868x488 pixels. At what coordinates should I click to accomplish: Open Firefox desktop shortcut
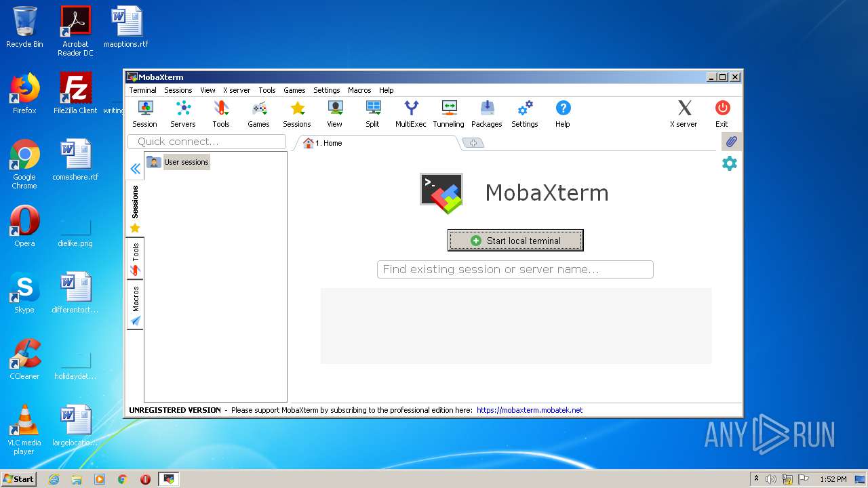[24, 94]
